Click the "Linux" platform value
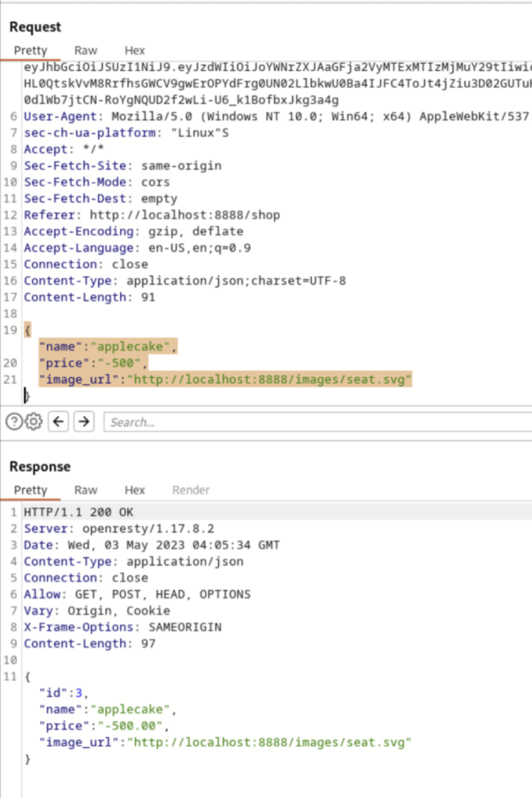This screenshot has width=532, height=798. 196,132
